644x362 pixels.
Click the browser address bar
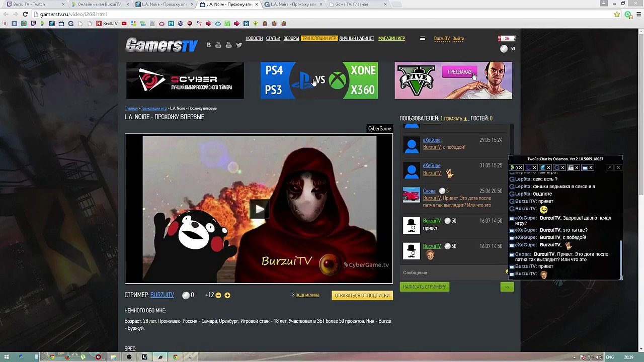coord(322,14)
